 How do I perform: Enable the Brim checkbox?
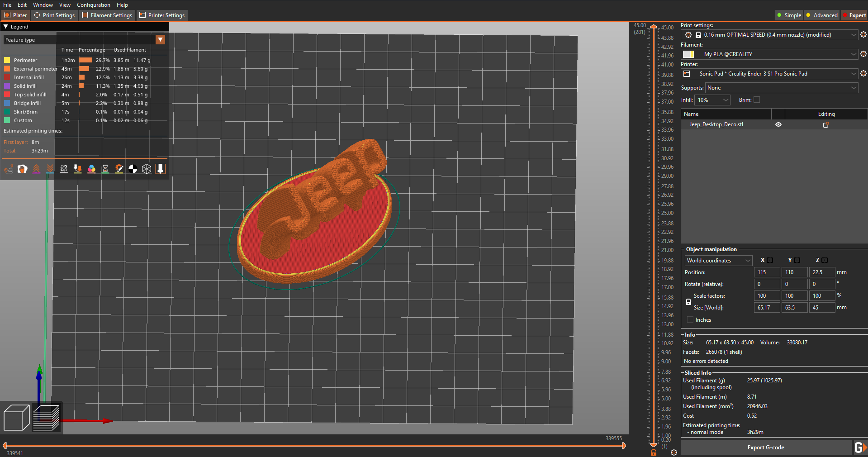click(x=757, y=100)
